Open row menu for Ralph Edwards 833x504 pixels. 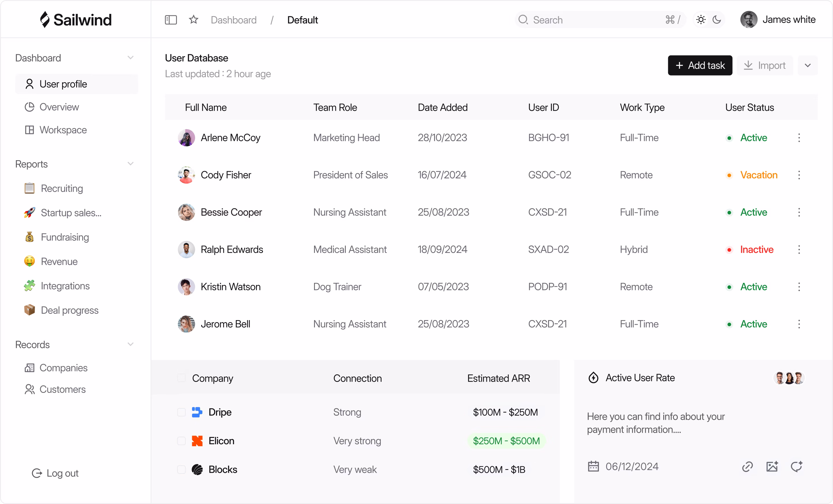(799, 249)
